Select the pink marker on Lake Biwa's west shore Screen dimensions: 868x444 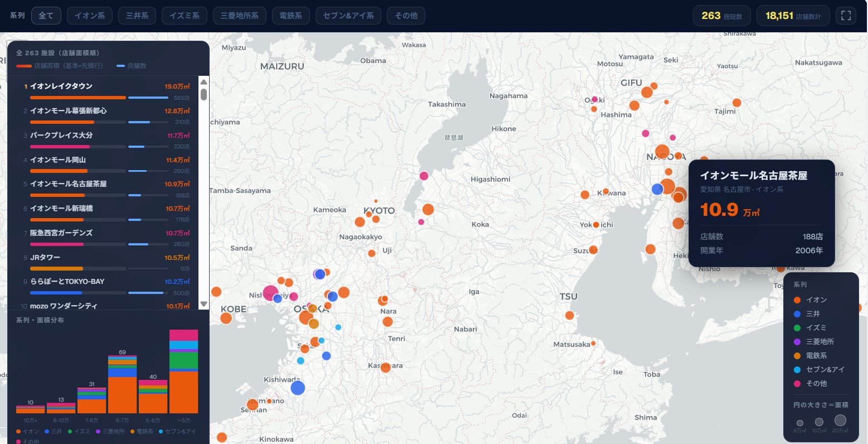point(424,176)
